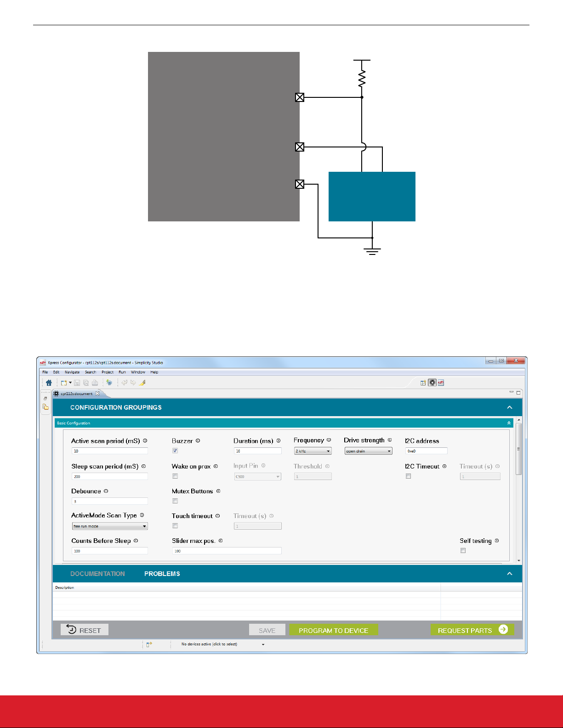Minimize the editor pane

[x=511, y=392]
